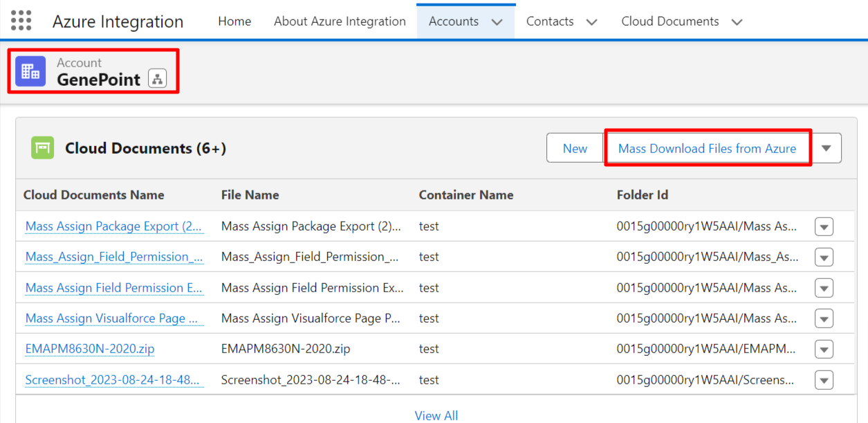This screenshot has width=868, height=423.
Task: Open row menu for Mass Assign Visualforce Page row
Action: coord(824,318)
